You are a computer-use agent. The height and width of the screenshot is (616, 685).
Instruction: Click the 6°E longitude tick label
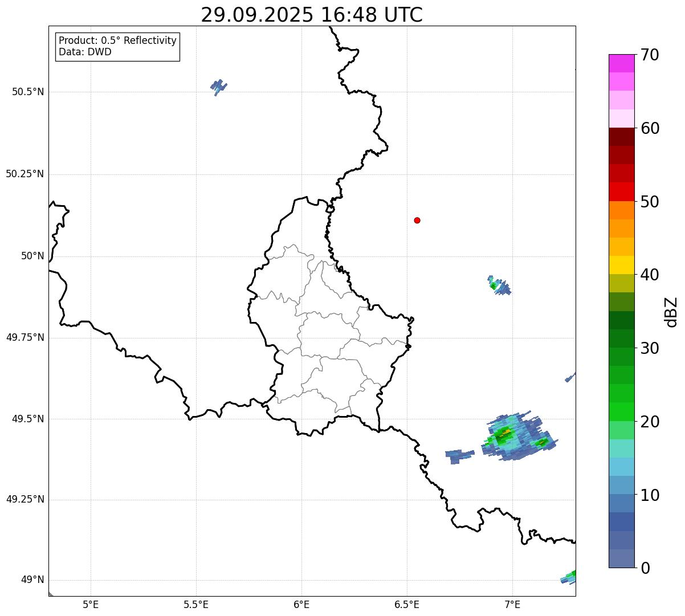pos(301,604)
